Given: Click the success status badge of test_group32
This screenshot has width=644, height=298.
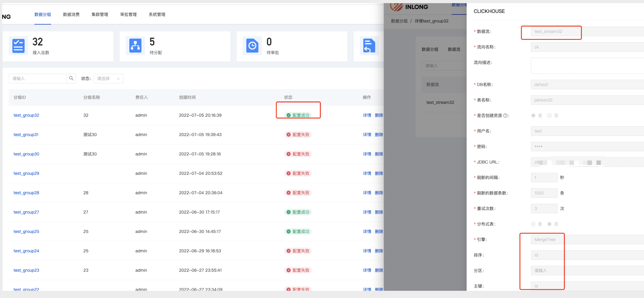Looking at the screenshot, I should pyautogui.click(x=298, y=115).
